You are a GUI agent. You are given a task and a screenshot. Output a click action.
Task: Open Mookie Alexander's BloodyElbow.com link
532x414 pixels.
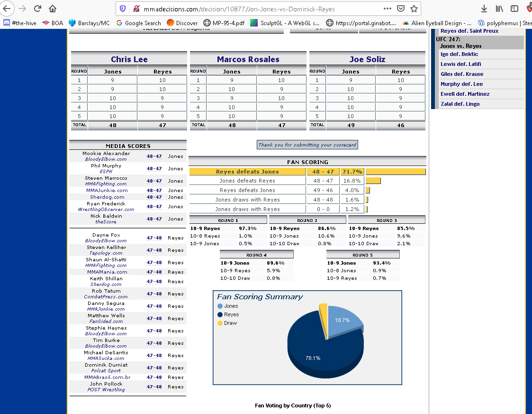pyautogui.click(x=106, y=159)
